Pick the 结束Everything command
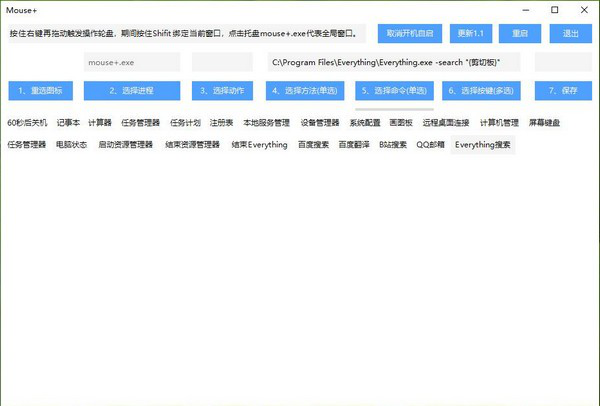This screenshot has width=600, height=406. [x=259, y=145]
